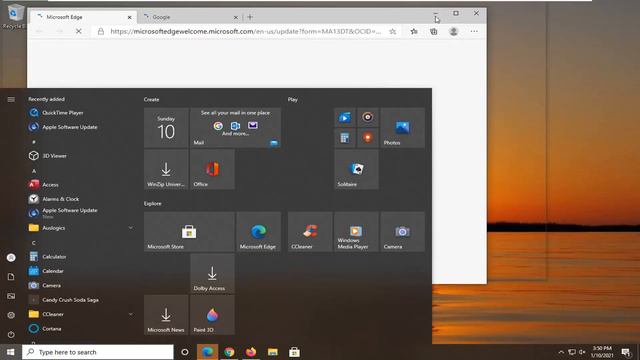Open the Mail tile
Image resolution: width=640 pixels, height=360 pixels.
click(x=236, y=127)
